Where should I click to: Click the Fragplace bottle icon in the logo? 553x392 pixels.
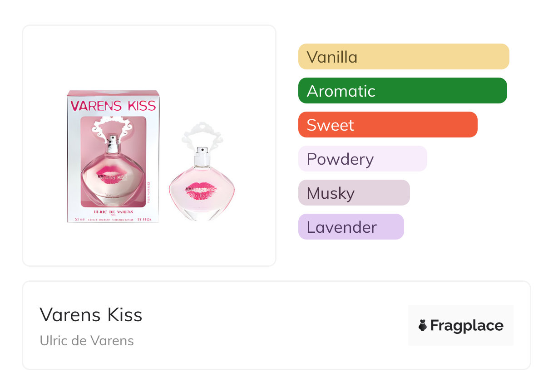click(x=423, y=325)
